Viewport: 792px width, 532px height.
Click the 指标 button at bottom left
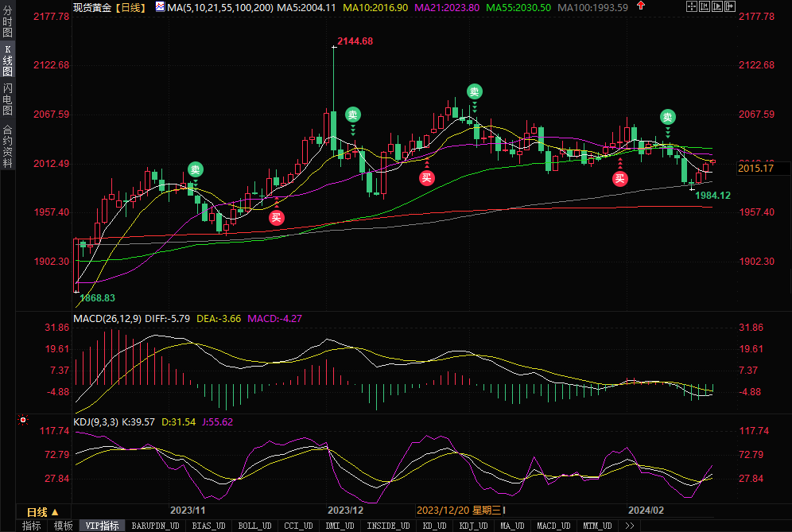click(32, 526)
